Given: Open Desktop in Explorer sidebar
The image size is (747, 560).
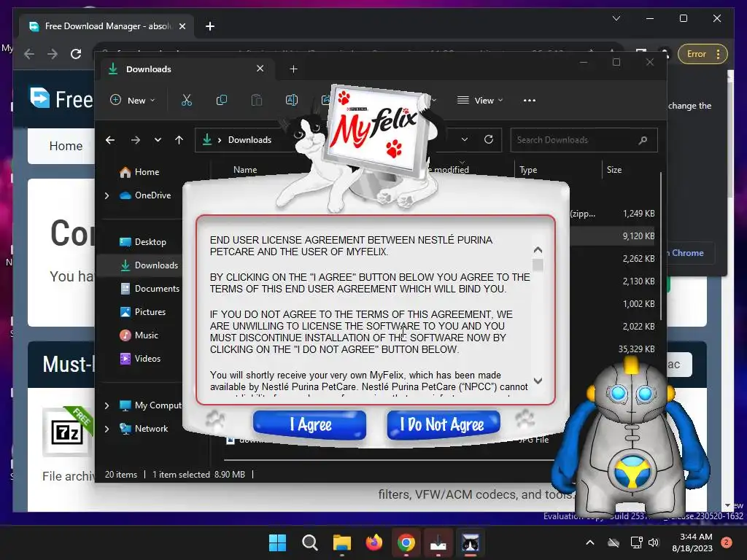Looking at the screenshot, I should click(x=143, y=242).
